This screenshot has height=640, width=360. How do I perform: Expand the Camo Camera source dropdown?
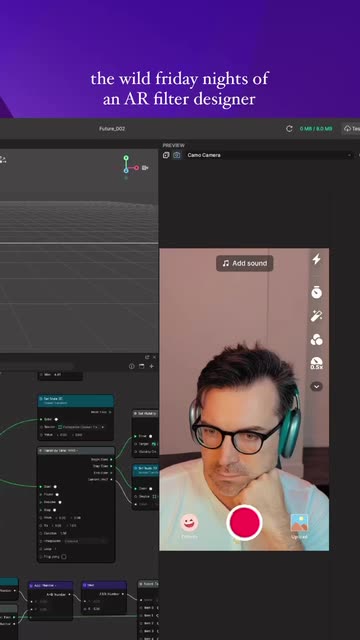point(269,155)
